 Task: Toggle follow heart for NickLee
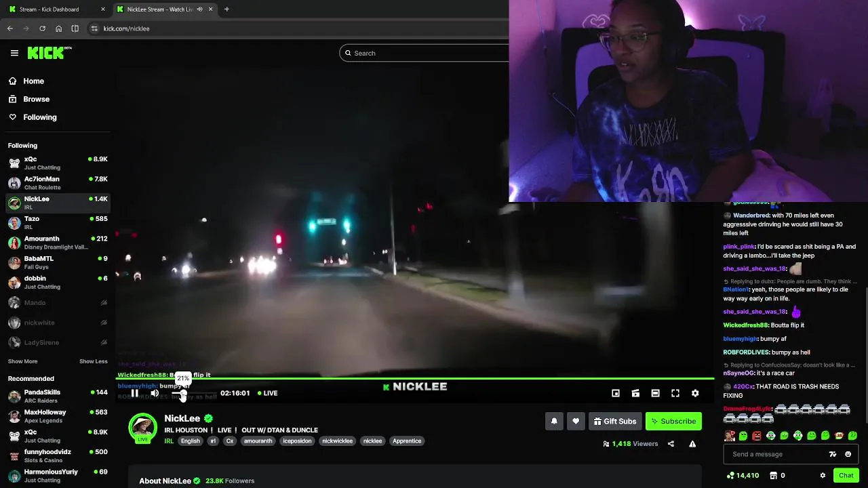[x=576, y=422]
